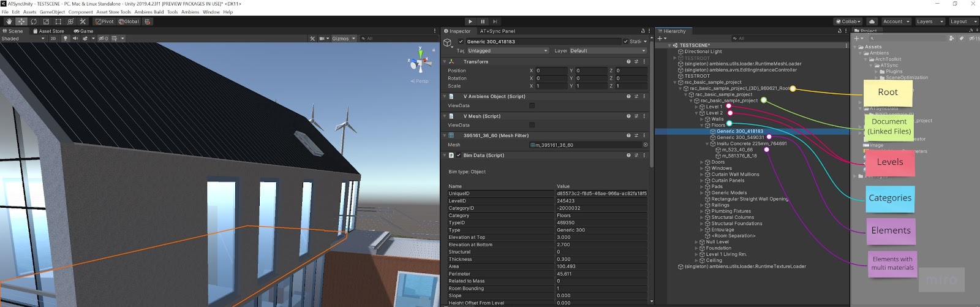
Task: Open the Layer Default dropdown
Action: (608, 51)
